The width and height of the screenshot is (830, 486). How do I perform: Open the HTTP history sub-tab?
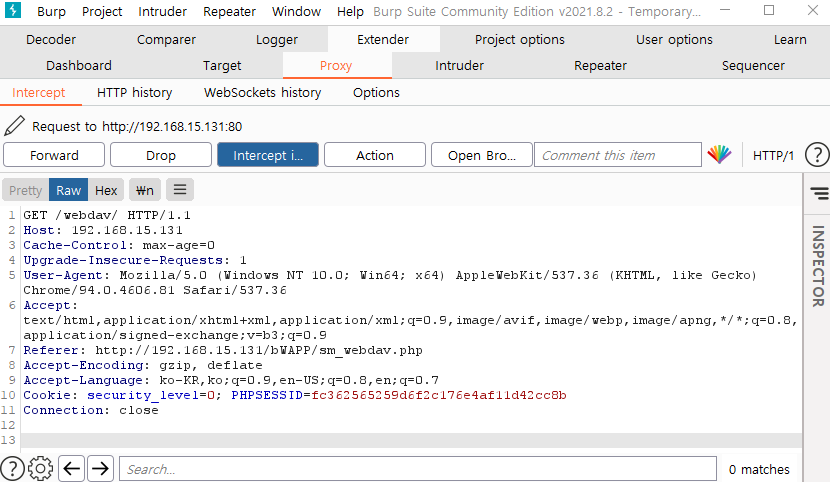pyautogui.click(x=134, y=93)
